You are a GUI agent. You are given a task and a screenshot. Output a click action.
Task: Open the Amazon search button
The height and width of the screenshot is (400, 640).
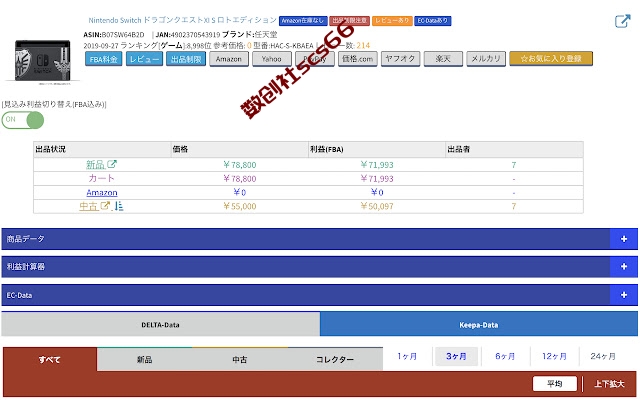pos(229,59)
